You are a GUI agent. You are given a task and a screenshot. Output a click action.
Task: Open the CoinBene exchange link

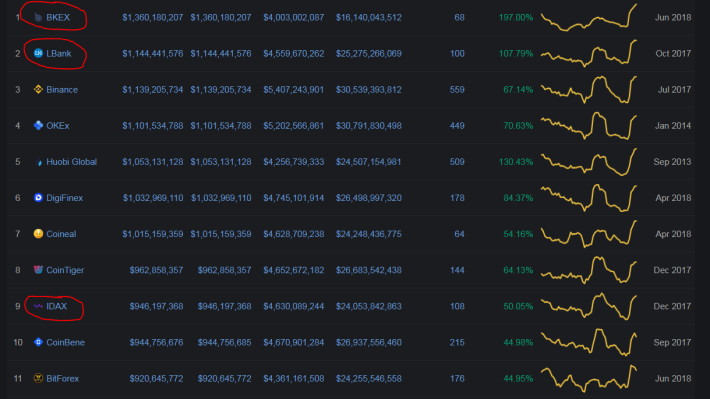click(x=66, y=342)
